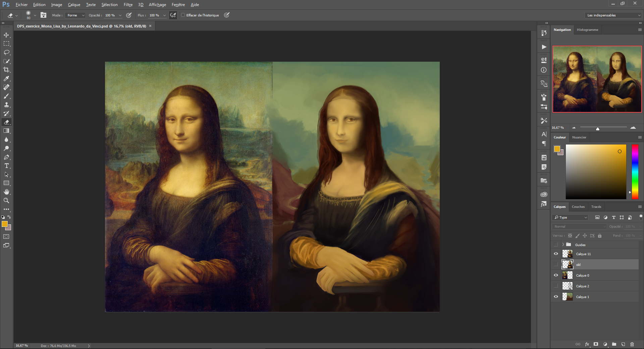This screenshot has width=644, height=349.
Task: Click the delete layer trash icon
Action: coord(632,344)
